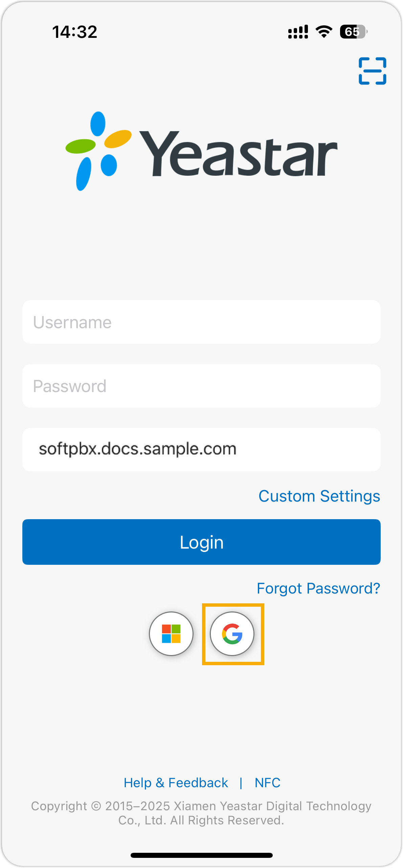Tap the cellular signal bars icon

pos(298,32)
